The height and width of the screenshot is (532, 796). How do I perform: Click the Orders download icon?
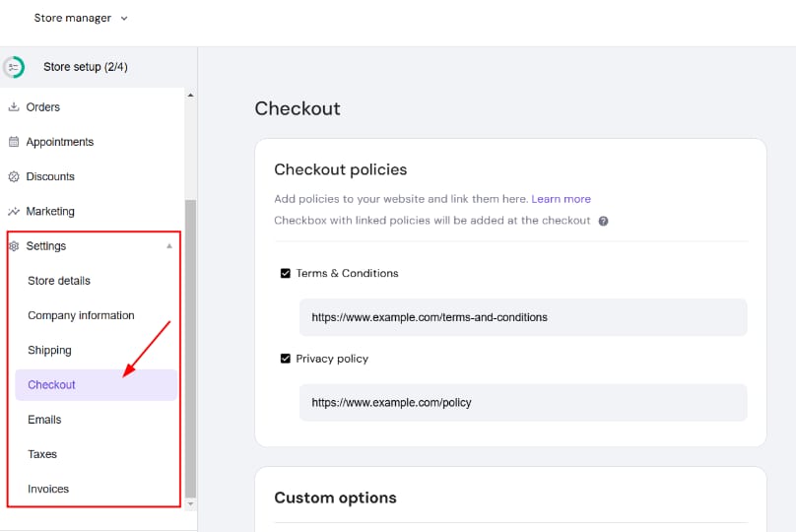[14, 107]
